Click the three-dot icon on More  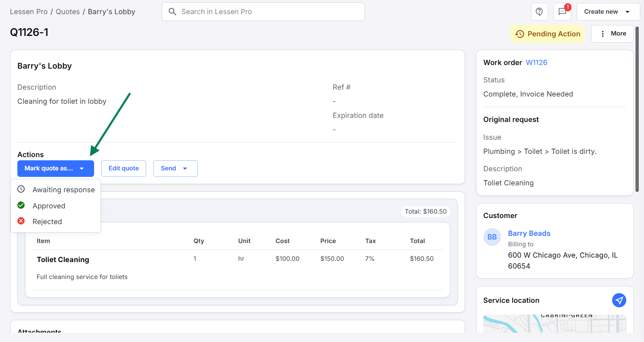(x=602, y=34)
